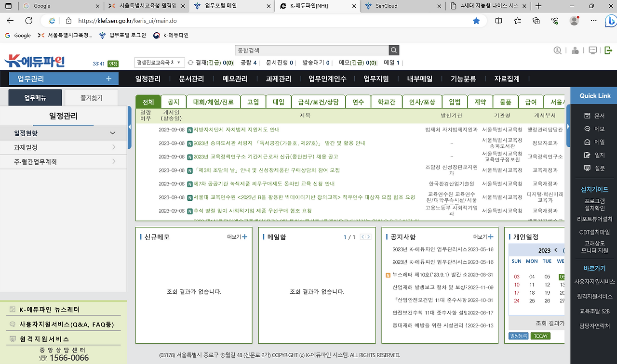
Task: Click the green logout icon
Action: point(608,50)
